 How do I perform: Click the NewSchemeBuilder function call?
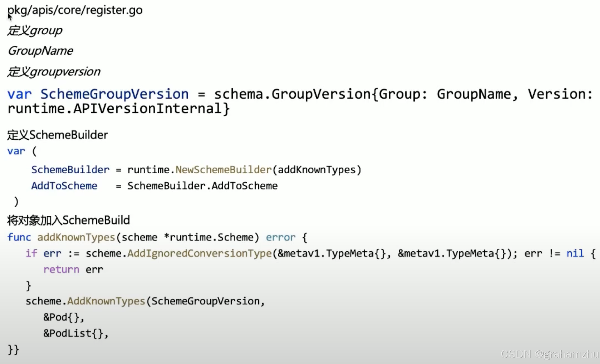coord(223,170)
